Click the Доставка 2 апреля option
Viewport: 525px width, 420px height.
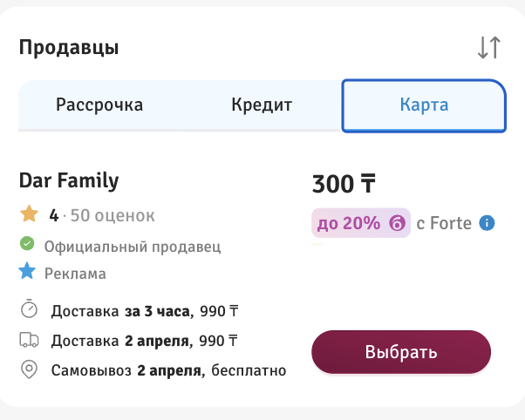[x=145, y=341]
